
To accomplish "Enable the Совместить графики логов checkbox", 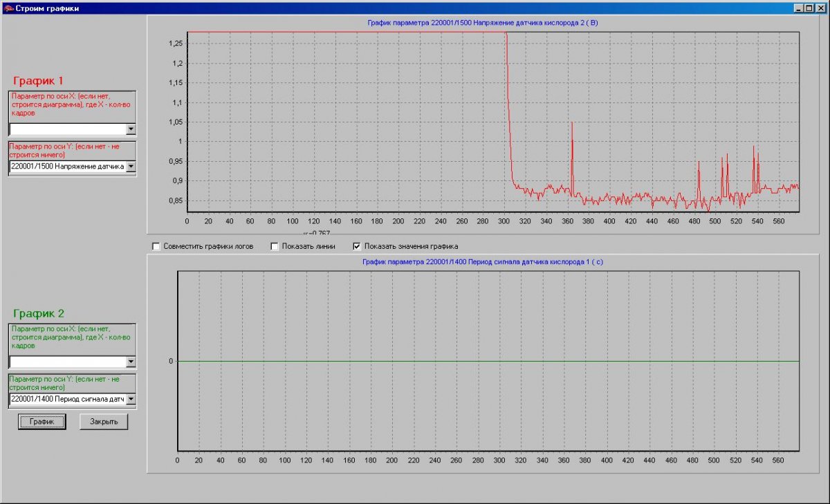I will (x=156, y=246).
